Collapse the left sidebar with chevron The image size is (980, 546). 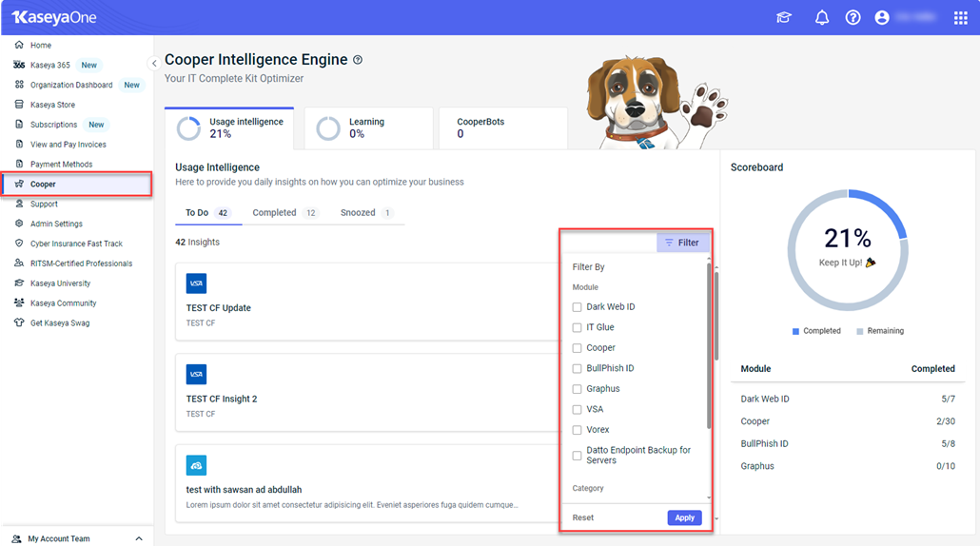tap(154, 63)
